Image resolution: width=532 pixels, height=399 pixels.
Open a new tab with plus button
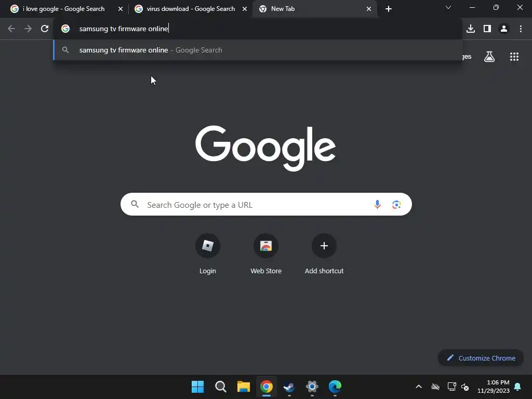coord(389,9)
